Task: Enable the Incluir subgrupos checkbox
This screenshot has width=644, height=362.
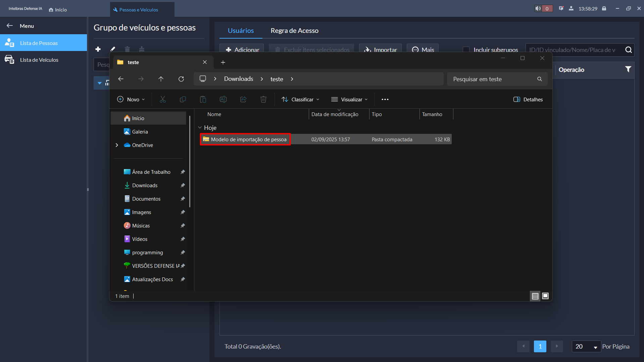Action: pyautogui.click(x=466, y=50)
